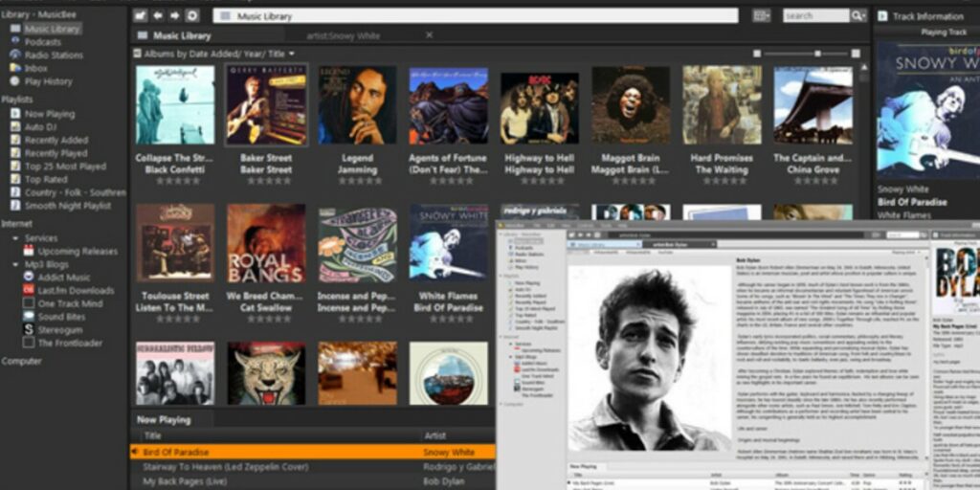980x490 pixels.
Task: Rate the Baker Street album with stars
Action: tap(269, 181)
